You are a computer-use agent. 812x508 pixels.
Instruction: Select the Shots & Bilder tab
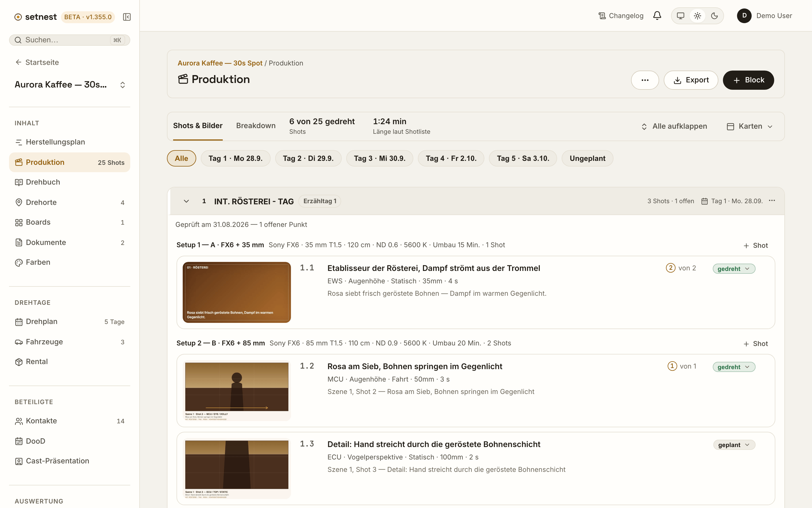pos(198,126)
